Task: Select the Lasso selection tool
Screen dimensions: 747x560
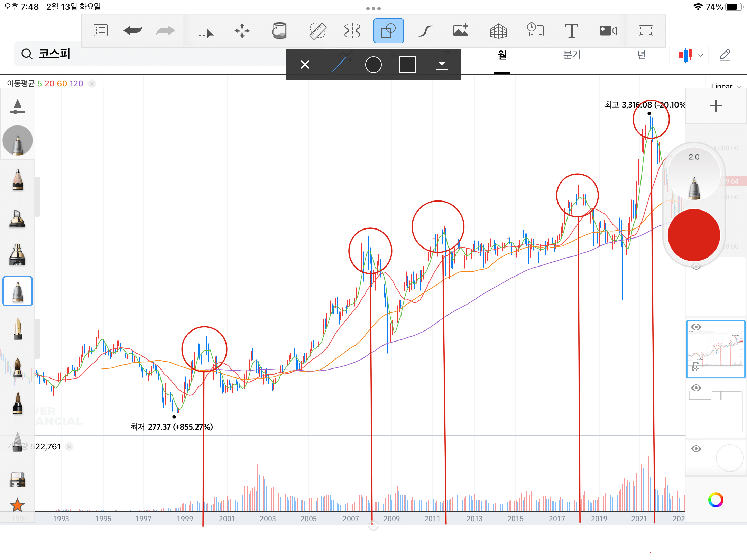Action: tap(205, 30)
